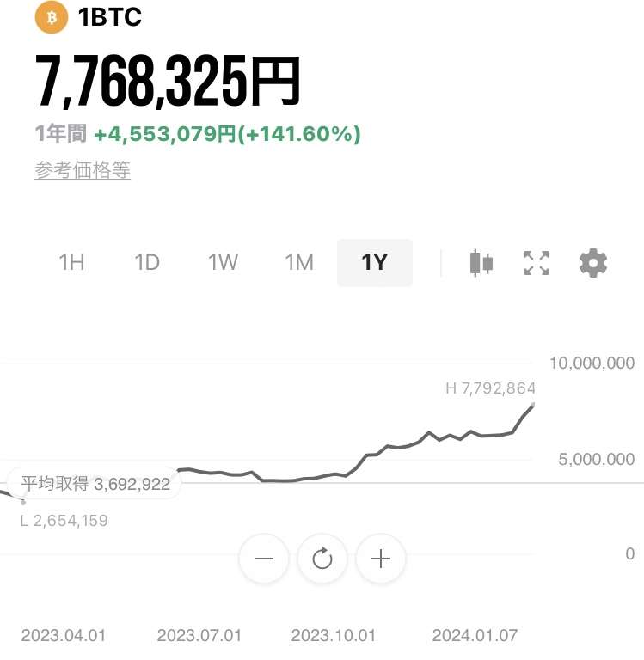
Task: Reset chart zoom with refresh button
Action: click(x=322, y=559)
